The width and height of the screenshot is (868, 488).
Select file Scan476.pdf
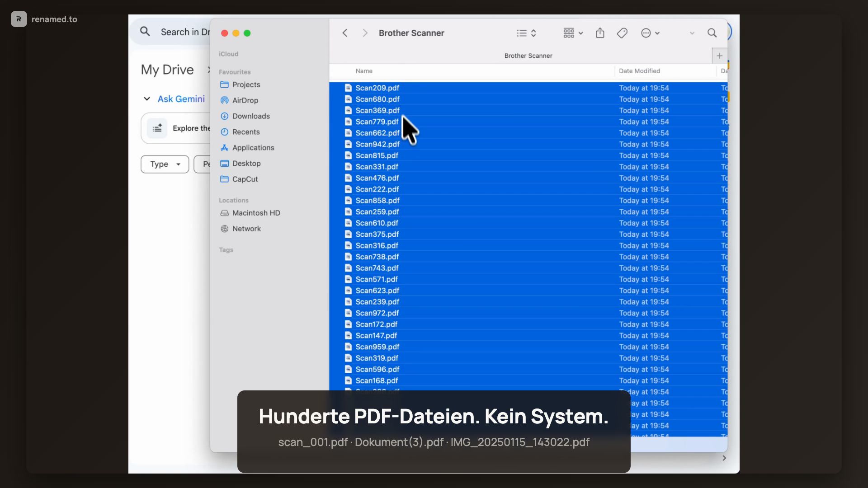[x=528, y=178]
